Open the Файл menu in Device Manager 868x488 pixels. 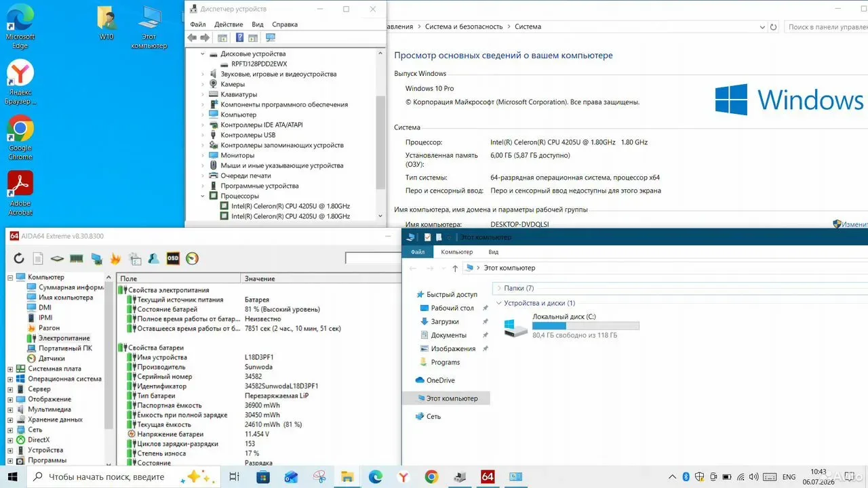click(197, 24)
